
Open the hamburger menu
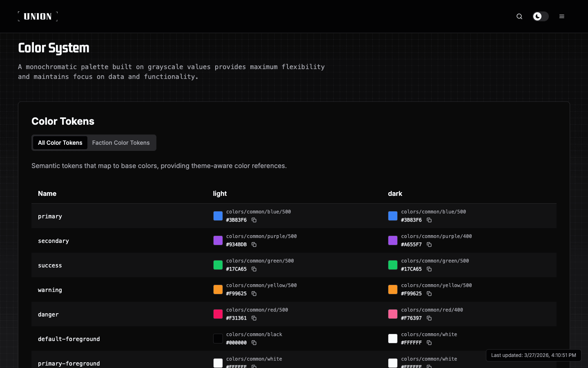tap(562, 16)
